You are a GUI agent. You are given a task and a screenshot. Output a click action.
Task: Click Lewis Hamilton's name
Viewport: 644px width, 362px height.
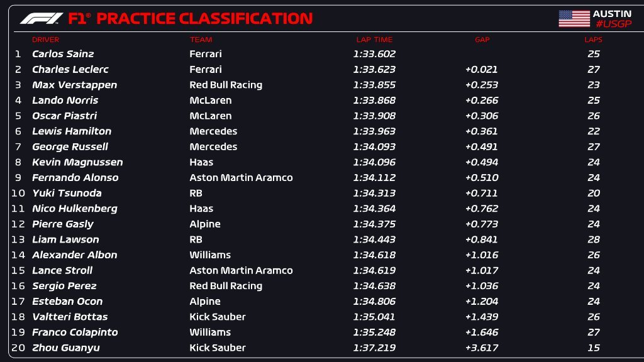coord(72,131)
